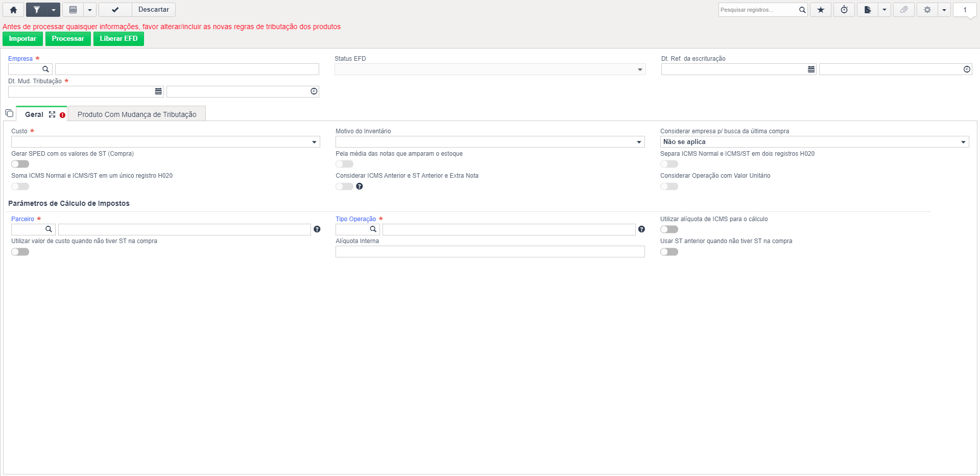Open the Parceiro lookup link
Screen dimensions: 980x476
(x=22, y=219)
